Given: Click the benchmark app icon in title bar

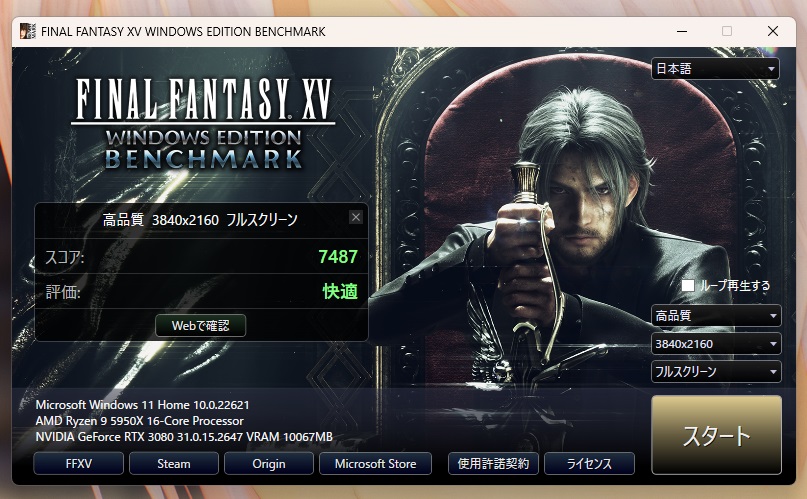Looking at the screenshot, I should pos(28,31).
